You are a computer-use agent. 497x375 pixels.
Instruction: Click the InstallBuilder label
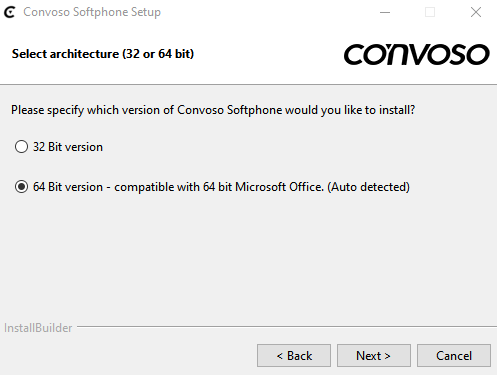click(38, 328)
